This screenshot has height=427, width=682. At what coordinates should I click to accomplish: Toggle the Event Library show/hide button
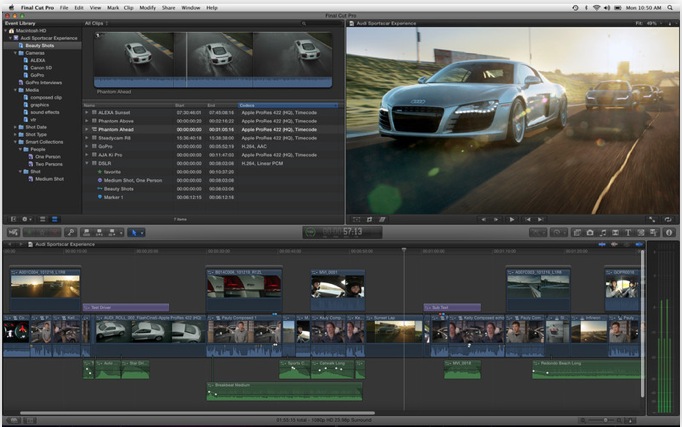13,219
